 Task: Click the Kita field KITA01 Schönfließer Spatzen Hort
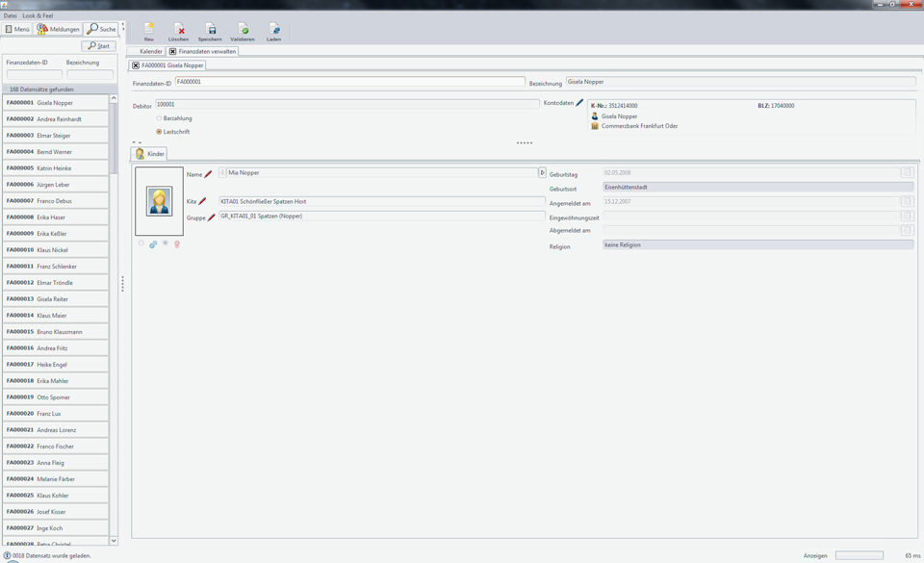coord(381,201)
